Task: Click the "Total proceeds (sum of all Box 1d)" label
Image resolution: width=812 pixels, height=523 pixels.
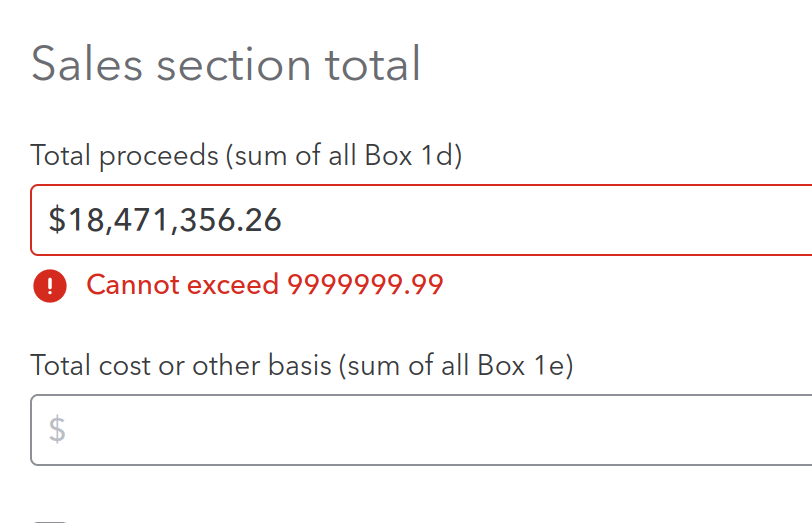Action: [246, 155]
